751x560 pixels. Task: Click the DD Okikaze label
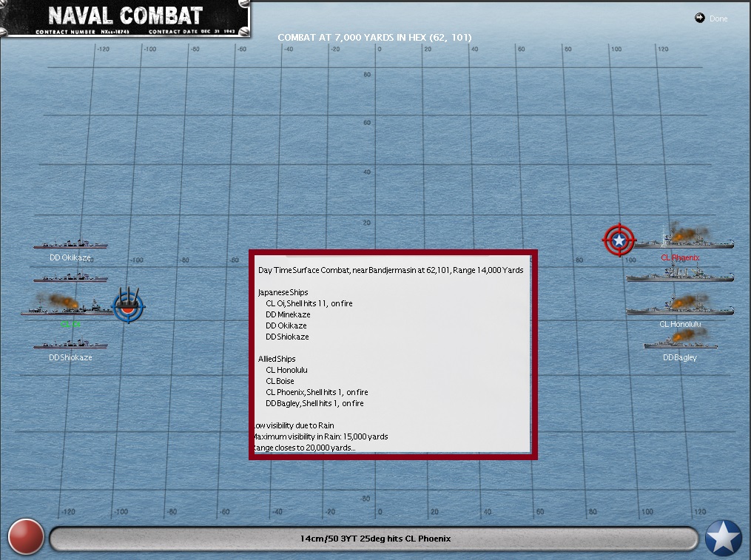click(70, 257)
